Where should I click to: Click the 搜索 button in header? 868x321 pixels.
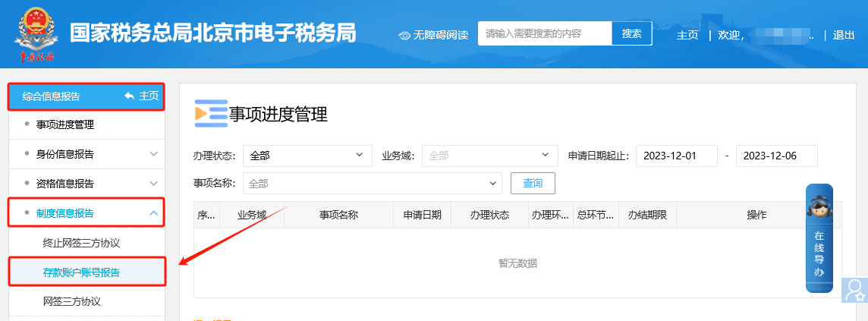click(631, 33)
